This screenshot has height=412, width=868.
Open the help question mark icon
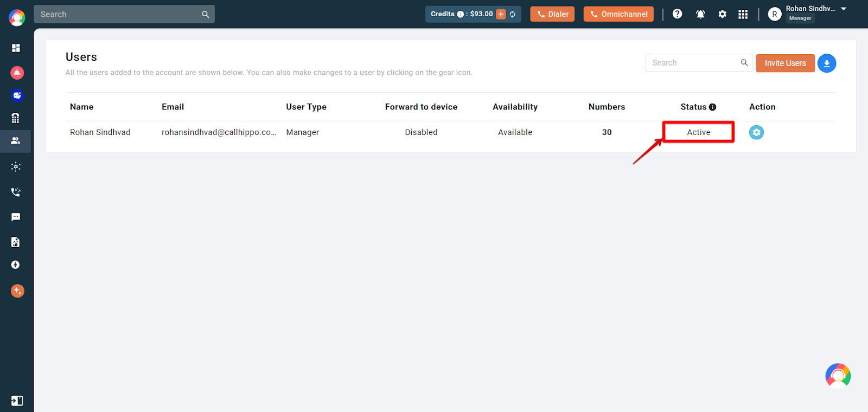[x=677, y=14]
